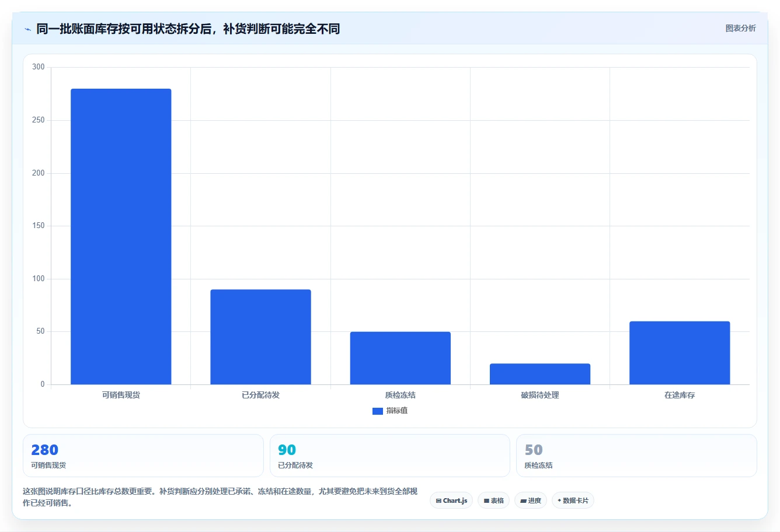Click the y-axis value 200
The height and width of the screenshot is (532, 780).
39,173
